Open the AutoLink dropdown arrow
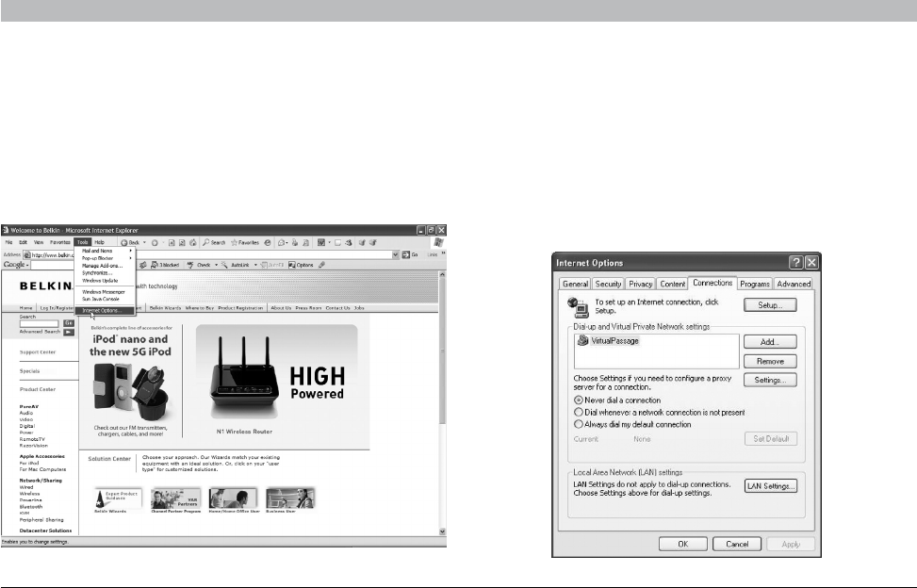The height and width of the screenshot is (588, 917). (x=255, y=265)
